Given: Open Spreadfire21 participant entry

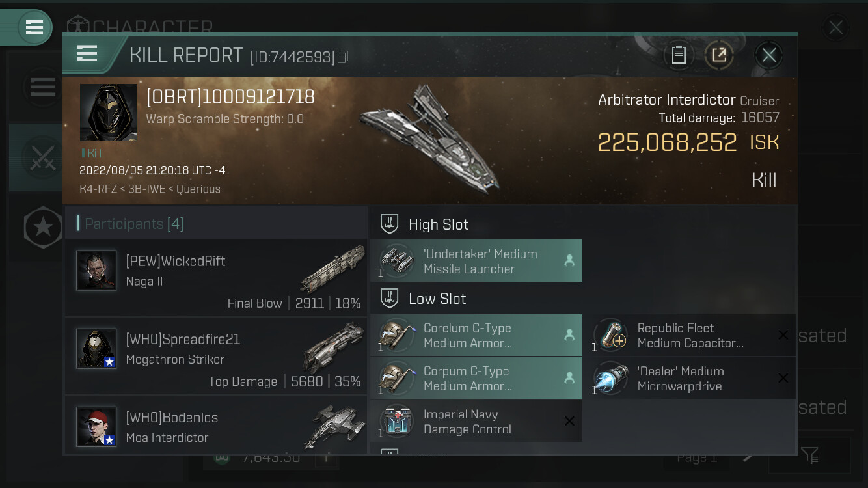Looking at the screenshot, I should [x=216, y=356].
